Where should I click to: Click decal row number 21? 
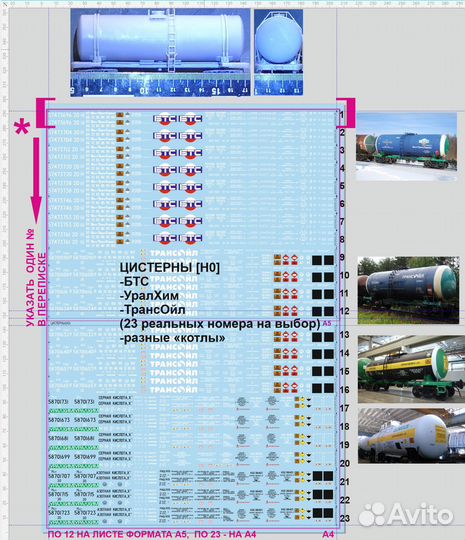pyautogui.click(x=344, y=482)
